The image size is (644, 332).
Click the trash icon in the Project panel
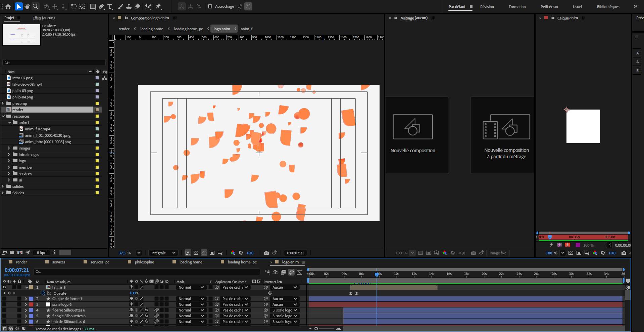point(54,253)
